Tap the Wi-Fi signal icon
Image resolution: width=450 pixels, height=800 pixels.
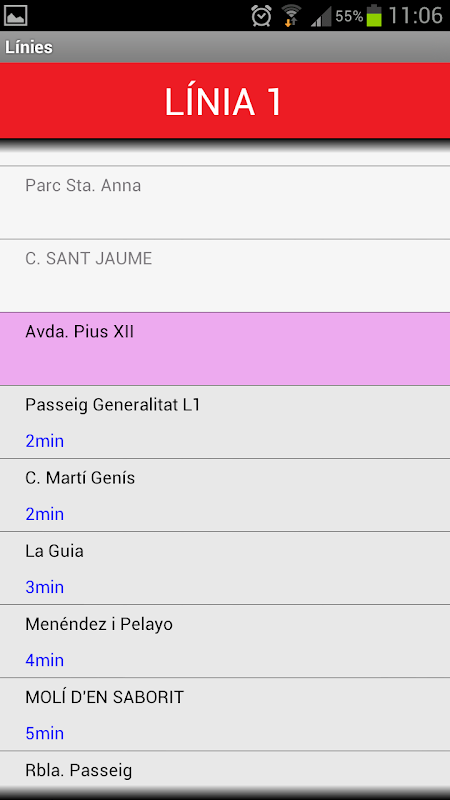(x=291, y=16)
